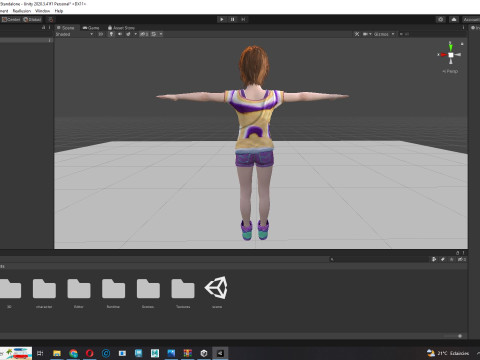The image size is (480, 360).
Task: Open Unity Hub from the taskbar
Action: [204, 353]
